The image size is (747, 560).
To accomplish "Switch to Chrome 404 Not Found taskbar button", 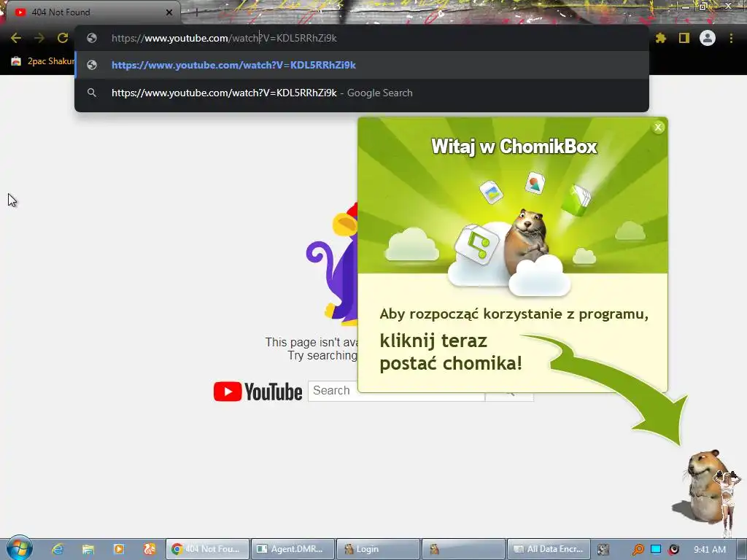I will (x=207, y=549).
